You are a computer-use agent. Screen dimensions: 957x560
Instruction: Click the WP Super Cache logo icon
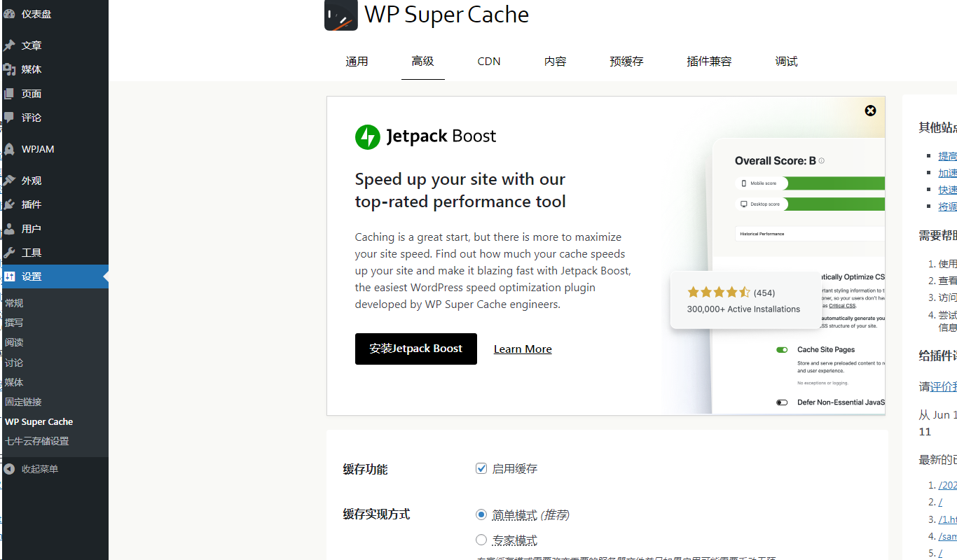pyautogui.click(x=341, y=14)
